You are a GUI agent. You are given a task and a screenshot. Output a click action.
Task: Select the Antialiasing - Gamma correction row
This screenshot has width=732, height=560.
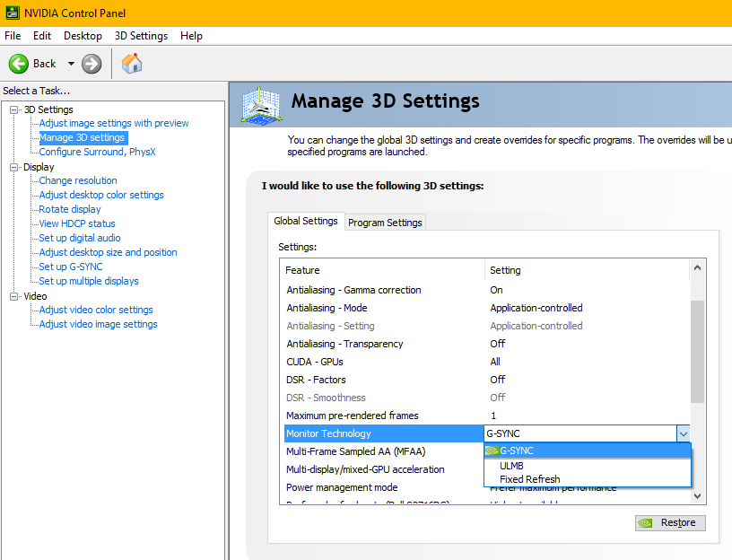click(487, 290)
